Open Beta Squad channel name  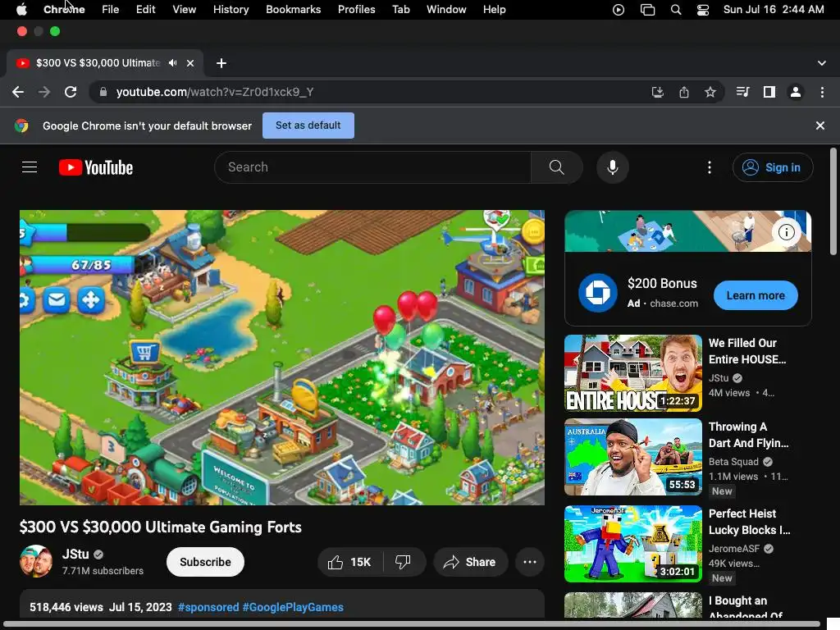pos(733,462)
